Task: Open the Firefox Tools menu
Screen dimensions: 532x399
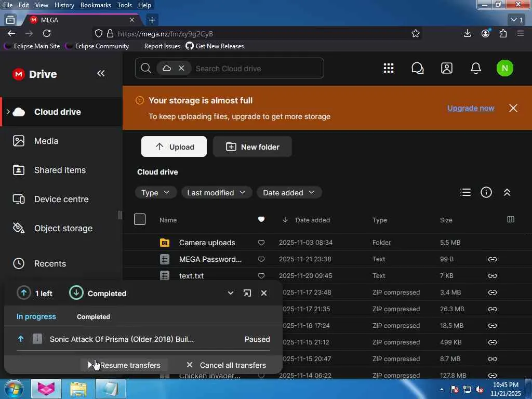Action: point(125,5)
